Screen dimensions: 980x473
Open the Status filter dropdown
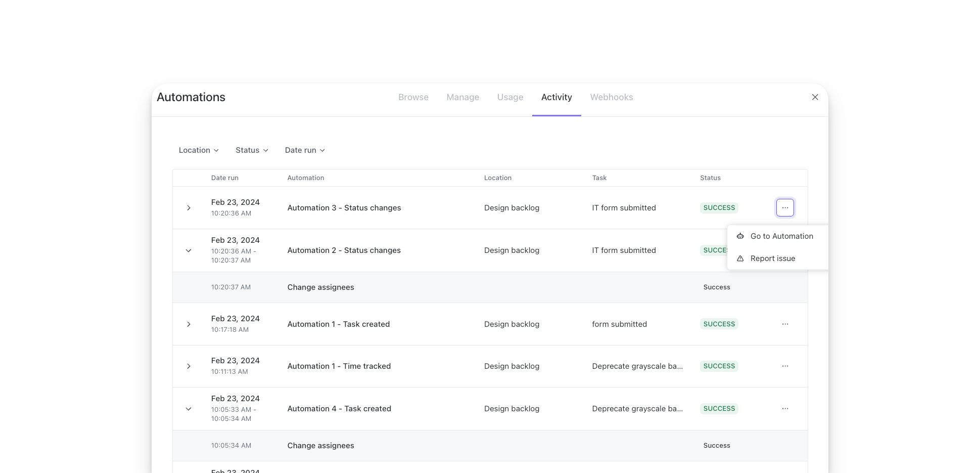[x=251, y=150]
